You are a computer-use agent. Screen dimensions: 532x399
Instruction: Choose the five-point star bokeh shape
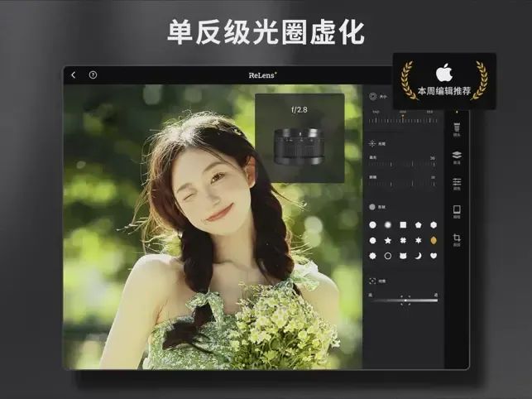(x=388, y=240)
